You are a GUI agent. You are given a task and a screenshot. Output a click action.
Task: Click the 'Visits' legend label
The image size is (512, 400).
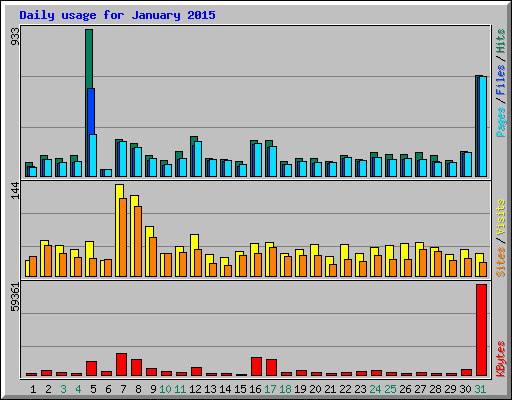(x=501, y=218)
